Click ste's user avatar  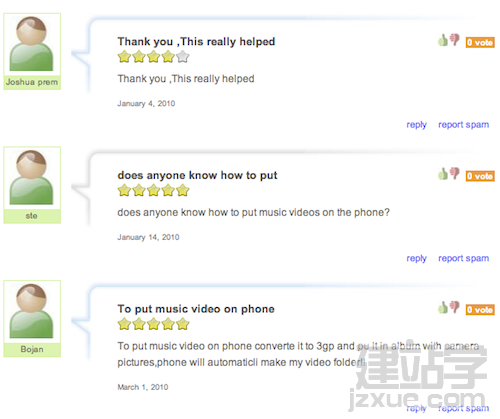[32, 178]
